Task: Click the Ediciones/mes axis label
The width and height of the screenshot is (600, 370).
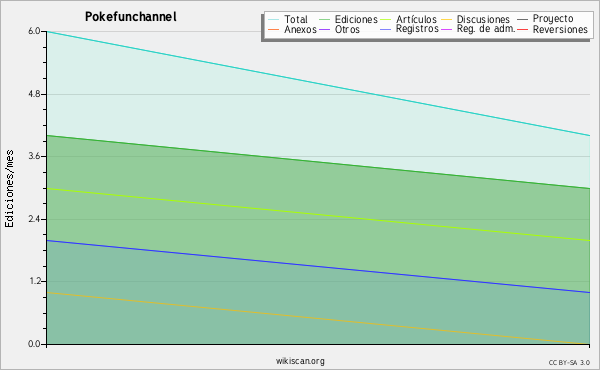Action: click(9, 189)
